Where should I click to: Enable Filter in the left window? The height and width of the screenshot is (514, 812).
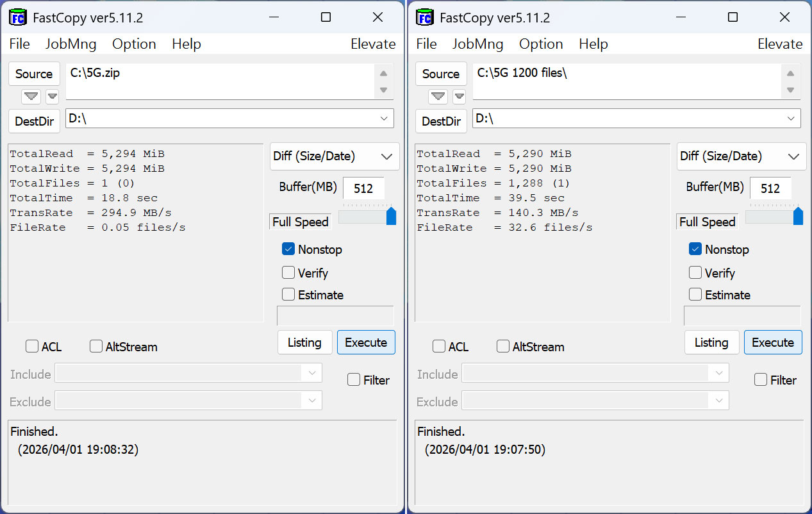[354, 380]
